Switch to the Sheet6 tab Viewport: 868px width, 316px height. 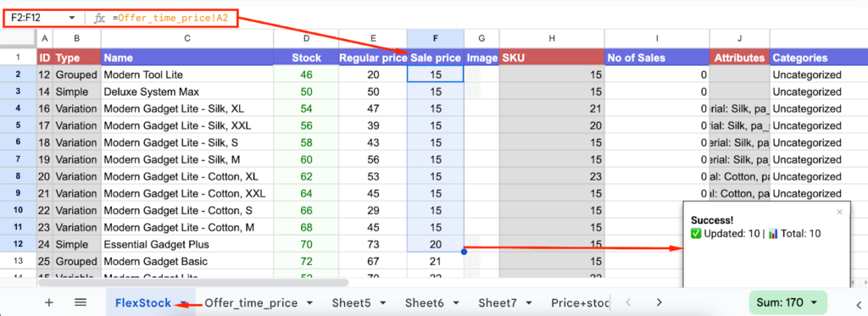[425, 302]
